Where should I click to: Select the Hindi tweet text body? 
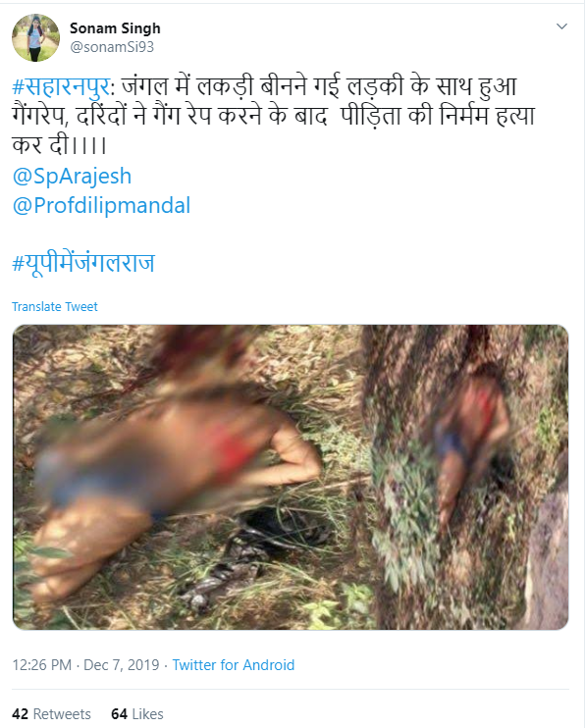274,116
